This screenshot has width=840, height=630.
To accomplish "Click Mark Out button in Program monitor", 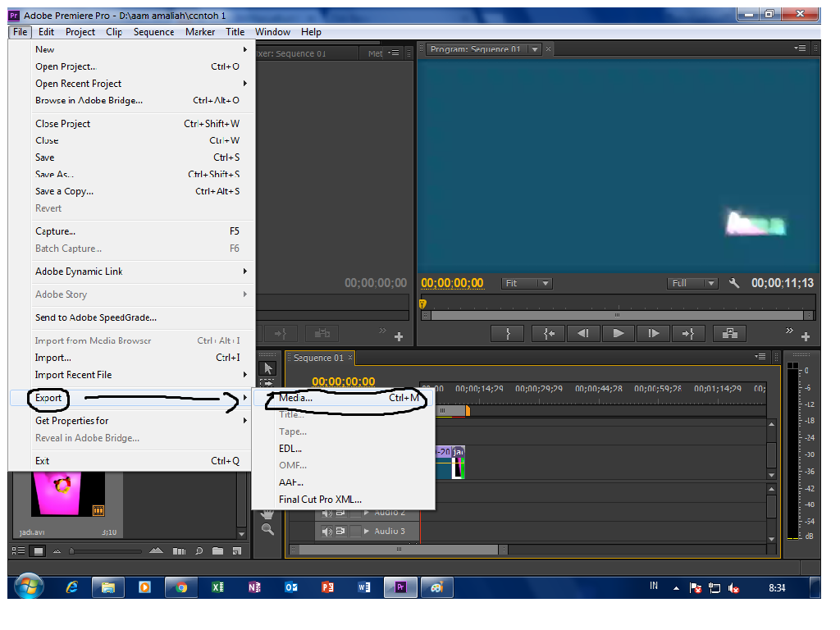I will click(508, 334).
